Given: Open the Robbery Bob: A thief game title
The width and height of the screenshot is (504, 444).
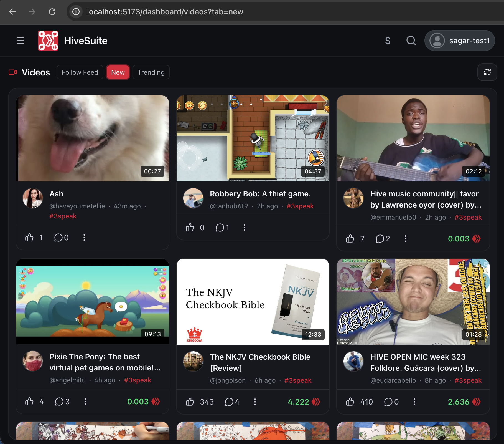Looking at the screenshot, I should (x=260, y=194).
